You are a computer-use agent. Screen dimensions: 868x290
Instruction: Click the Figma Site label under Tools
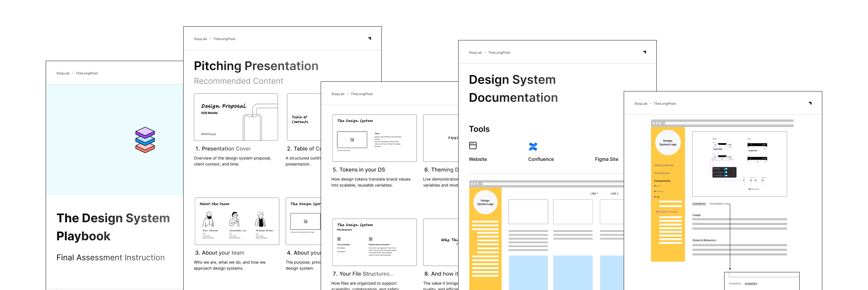pos(606,159)
